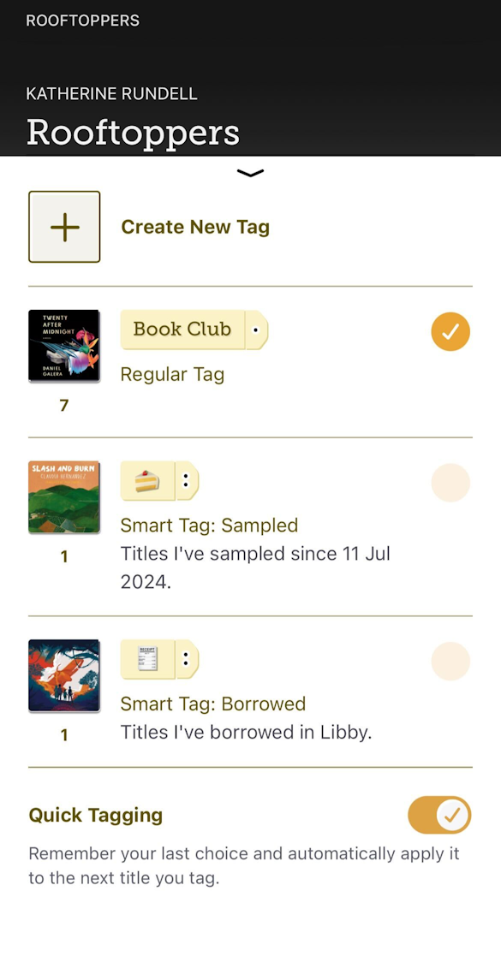Viewport: 501px width, 980px height.
Task: Tap the Smart Tag: Sampled label
Action: 209,526
